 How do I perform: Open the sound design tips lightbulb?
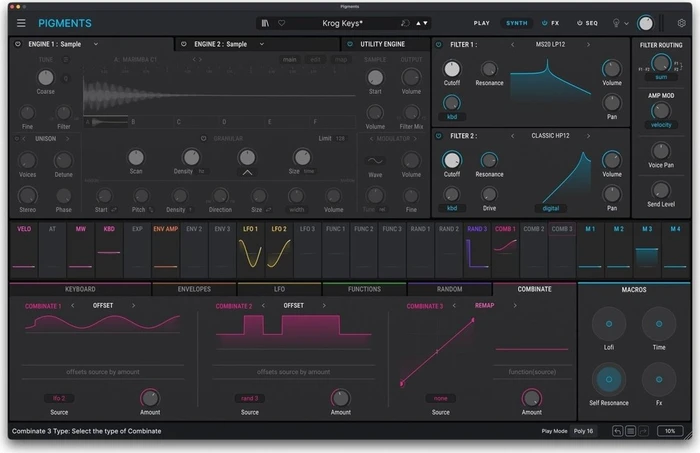pyautogui.click(x=616, y=23)
